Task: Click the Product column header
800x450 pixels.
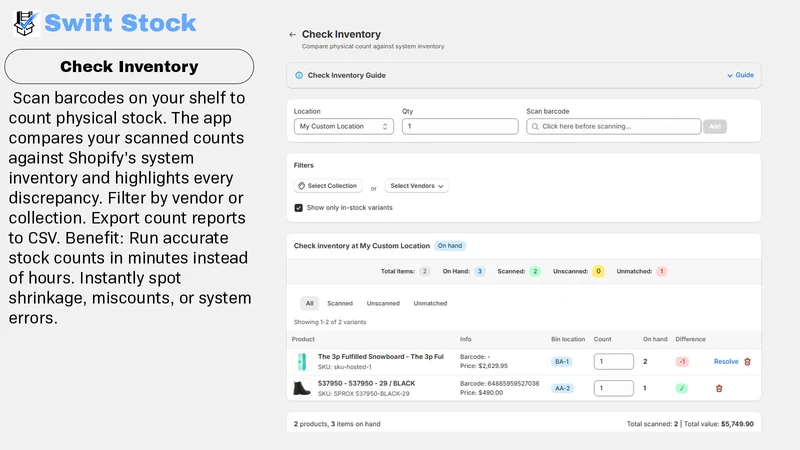Action: point(303,339)
